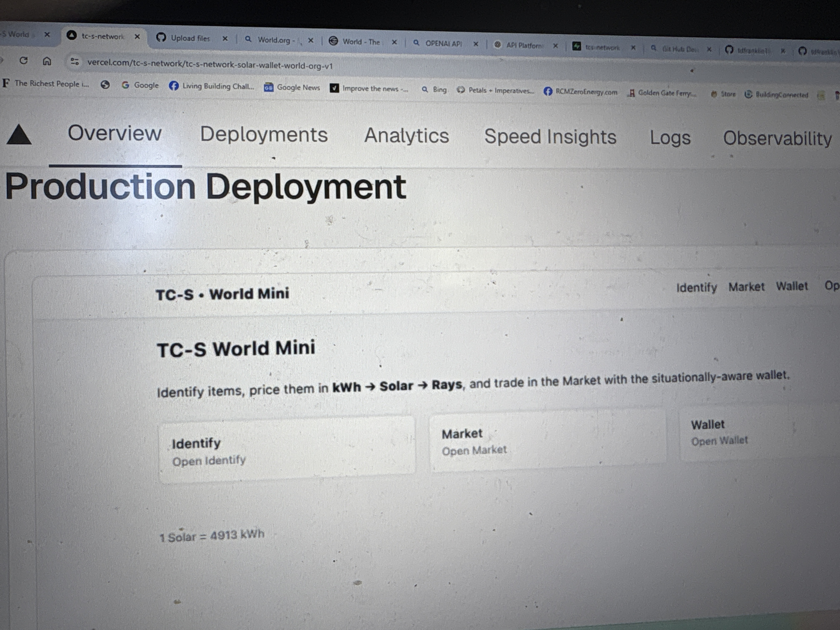Click the browser address bar URL
This screenshot has width=840, height=630.
(x=210, y=65)
